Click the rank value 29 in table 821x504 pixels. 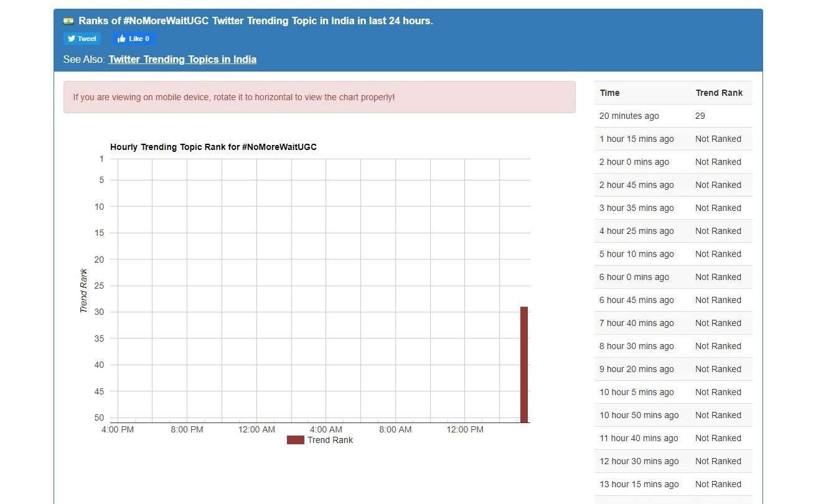[700, 116]
